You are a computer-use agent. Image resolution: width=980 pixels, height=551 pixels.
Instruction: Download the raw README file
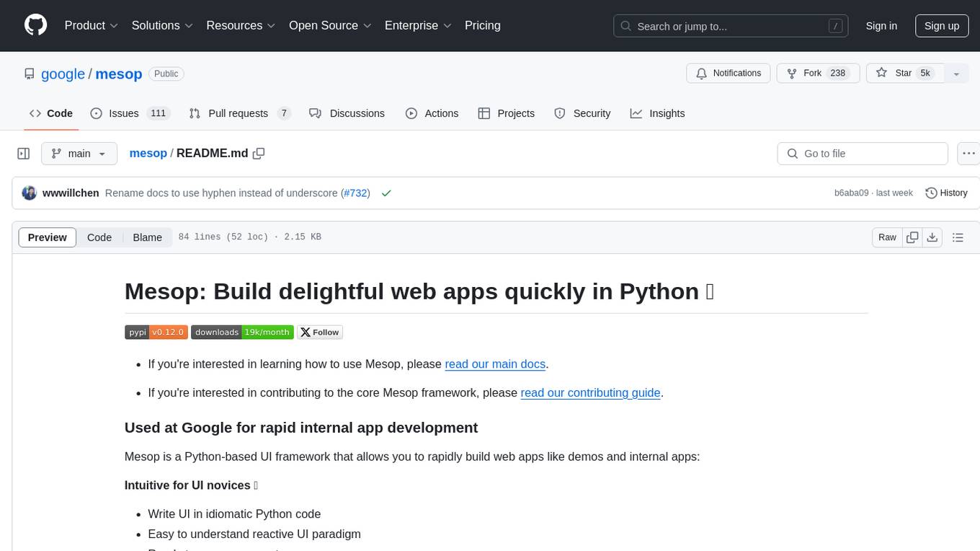tap(932, 237)
